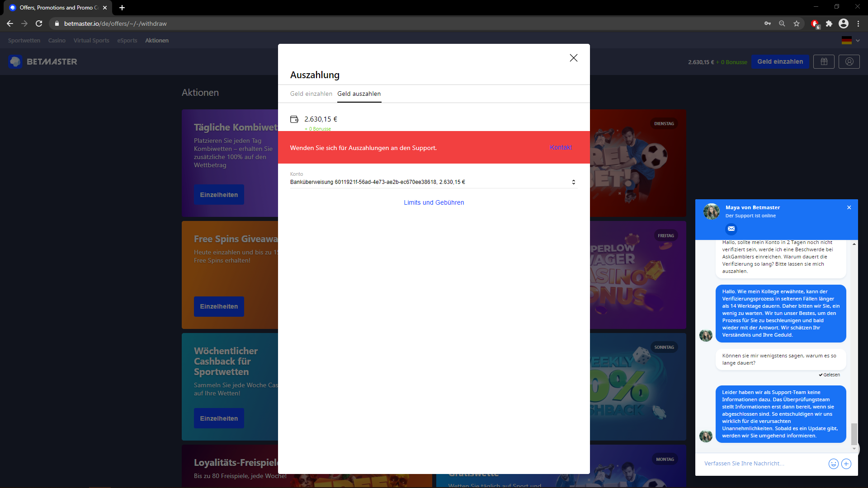
Task: Open the gift bonuses icon in header
Action: [824, 61]
